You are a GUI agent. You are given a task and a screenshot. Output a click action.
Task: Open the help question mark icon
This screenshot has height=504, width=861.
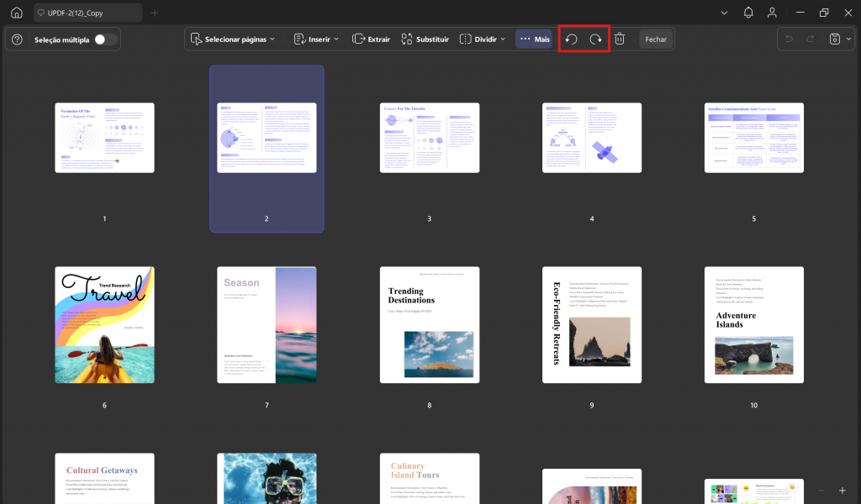coord(17,39)
